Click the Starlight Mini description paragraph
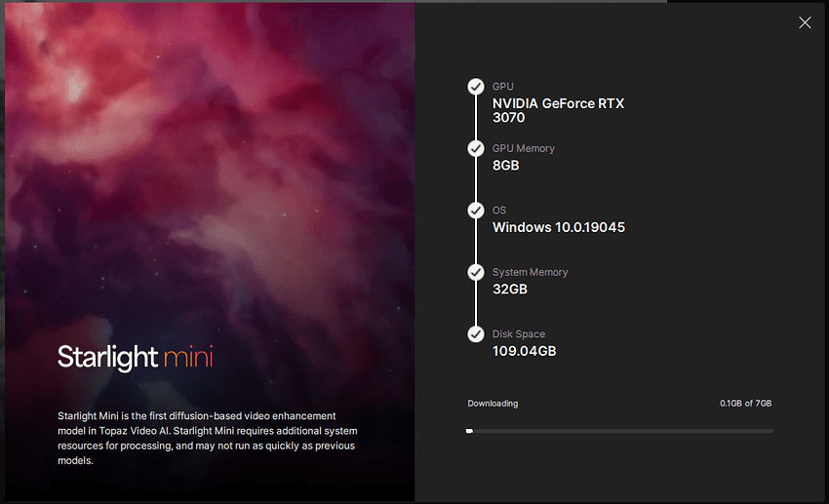Viewport: 829px width, 504px height. [x=207, y=438]
